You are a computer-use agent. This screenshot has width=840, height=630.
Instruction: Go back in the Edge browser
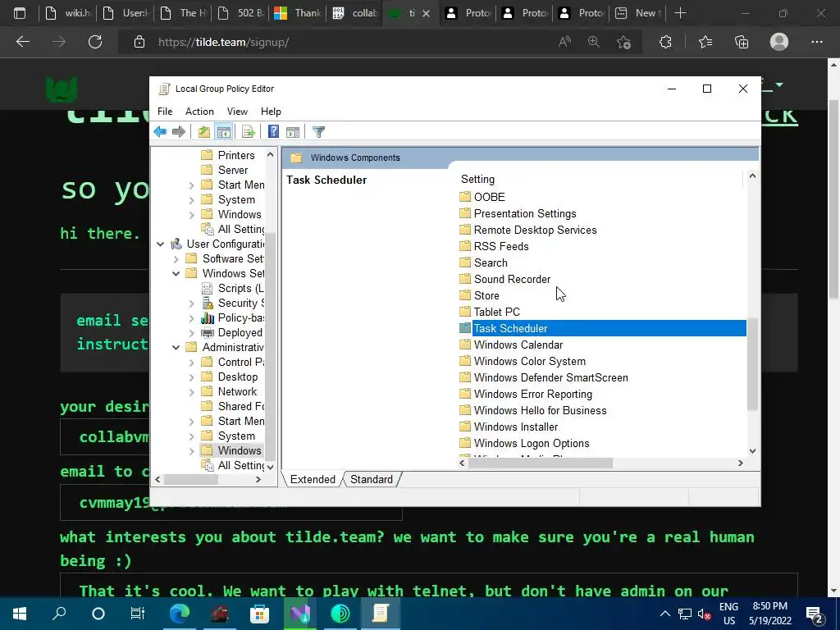coord(23,42)
